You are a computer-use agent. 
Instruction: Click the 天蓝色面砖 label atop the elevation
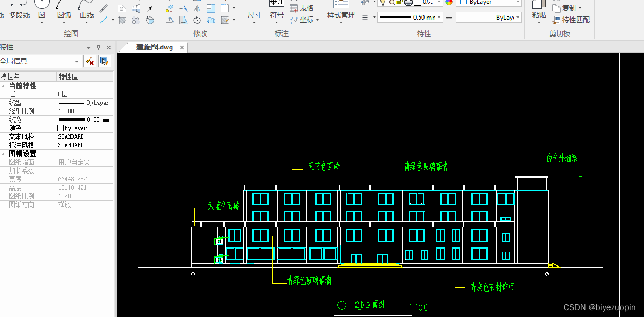[324, 167]
